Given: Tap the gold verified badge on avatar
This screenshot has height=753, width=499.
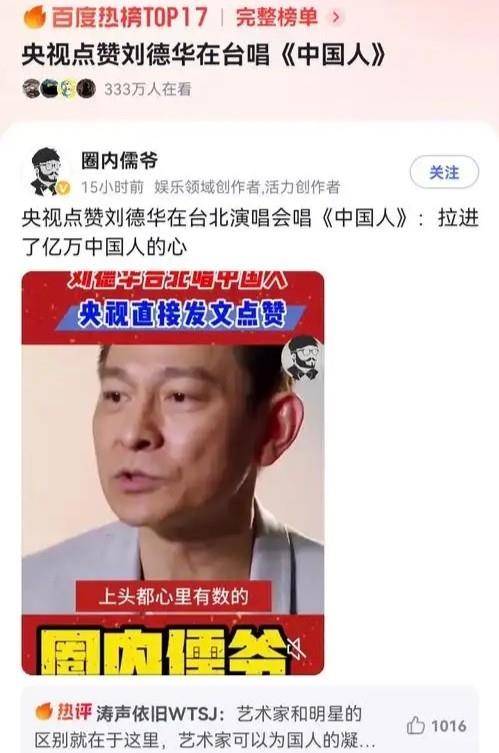Looking at the screenshot, I should pyautogui.click(x=63, y=188).
